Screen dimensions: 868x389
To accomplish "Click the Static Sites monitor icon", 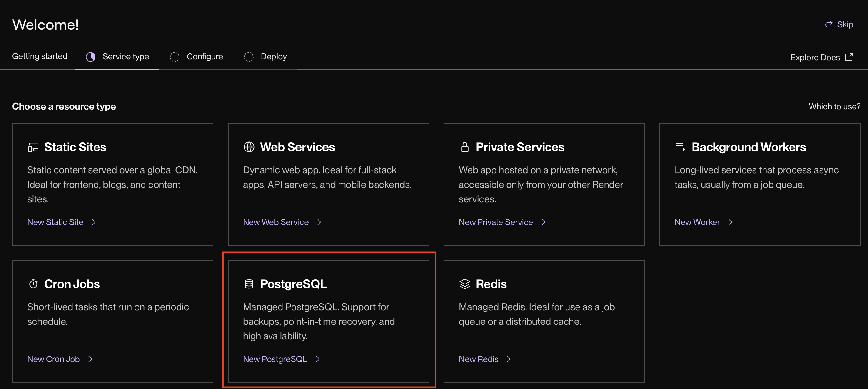I will 33,147.
